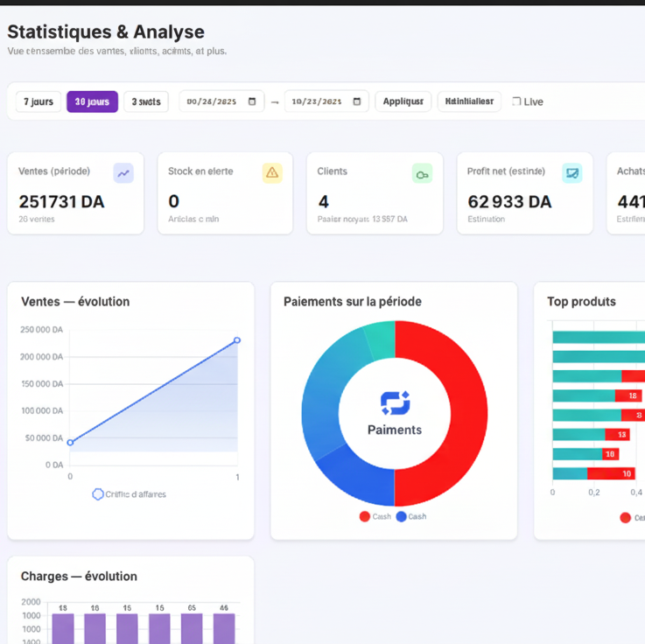
Task: Click the upper data point on Ventes chart
Action: tap(237, 340)
